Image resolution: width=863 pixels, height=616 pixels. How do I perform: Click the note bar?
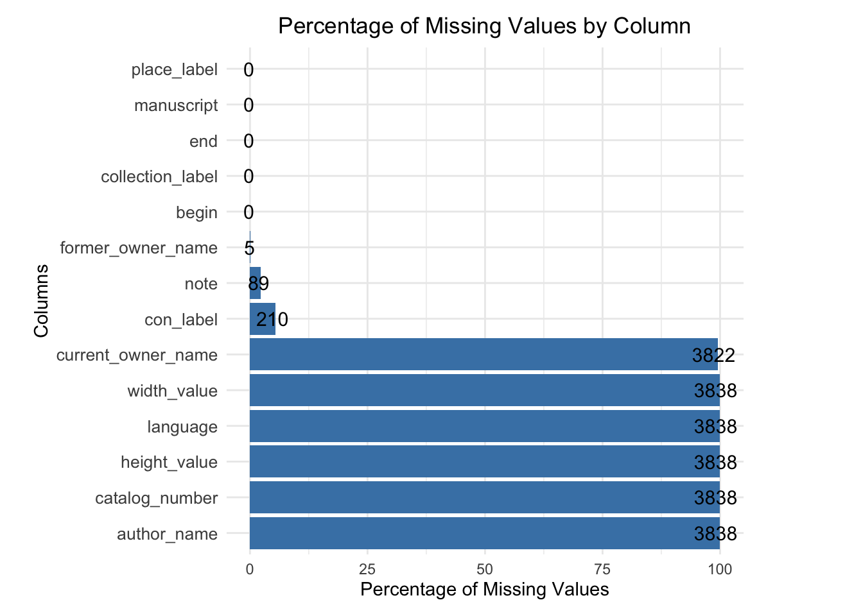coord(255,283)
